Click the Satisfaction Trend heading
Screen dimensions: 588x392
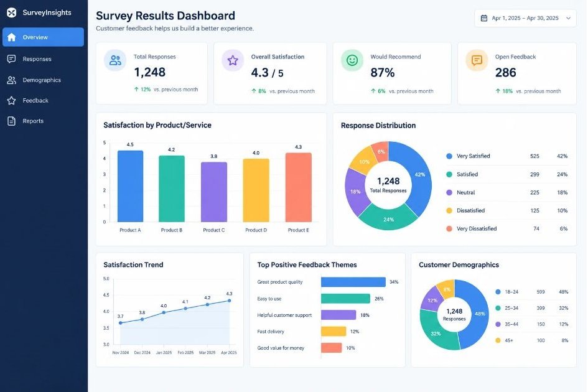pyautogui.click(x=133, y=265)
